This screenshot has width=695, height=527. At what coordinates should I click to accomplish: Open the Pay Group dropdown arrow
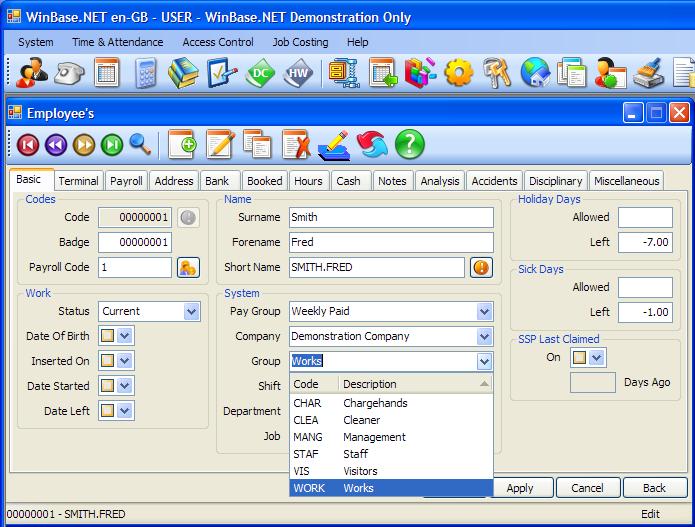[484, 311]
